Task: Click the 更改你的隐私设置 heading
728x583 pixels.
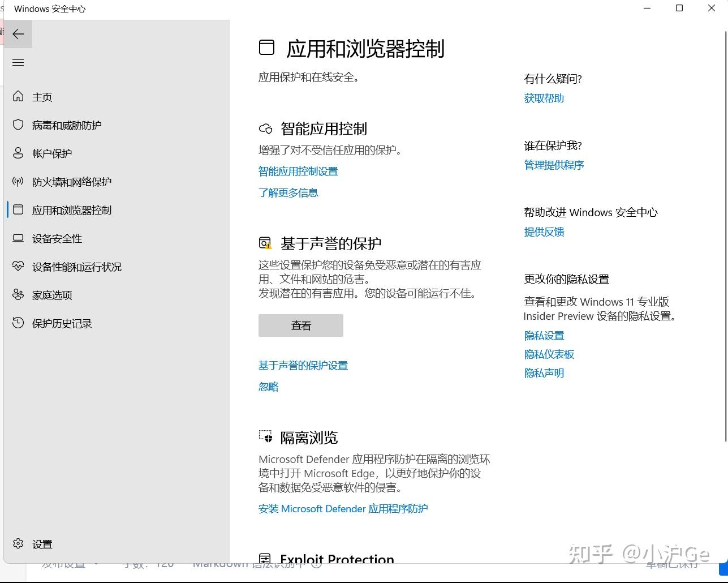Action: pyautogui.click(x=567, y=279)
